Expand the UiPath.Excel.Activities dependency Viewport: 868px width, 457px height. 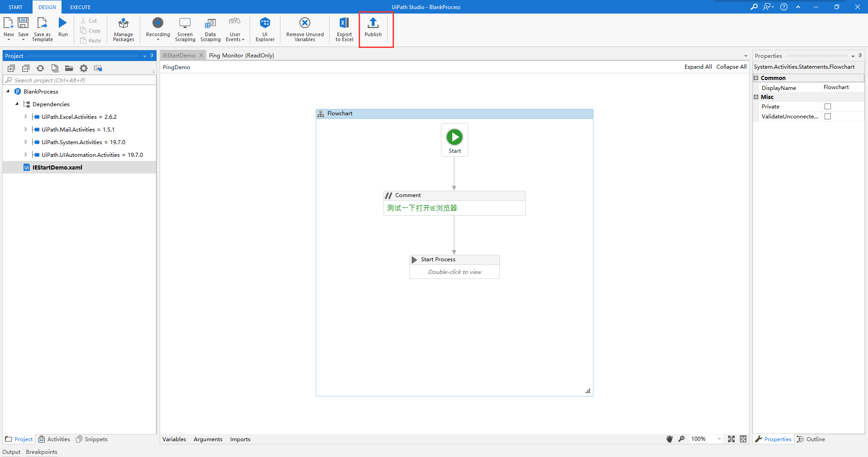pyautogui.click(x=26, y=117)
